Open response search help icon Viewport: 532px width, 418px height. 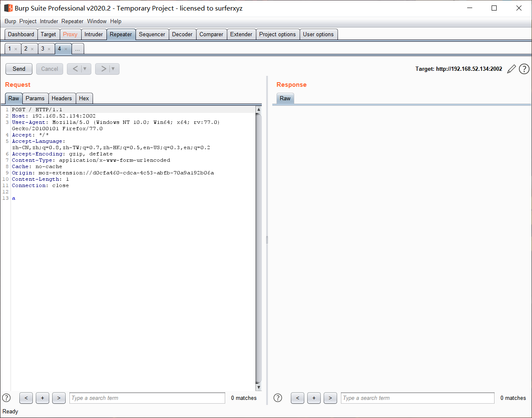[278, 398]
